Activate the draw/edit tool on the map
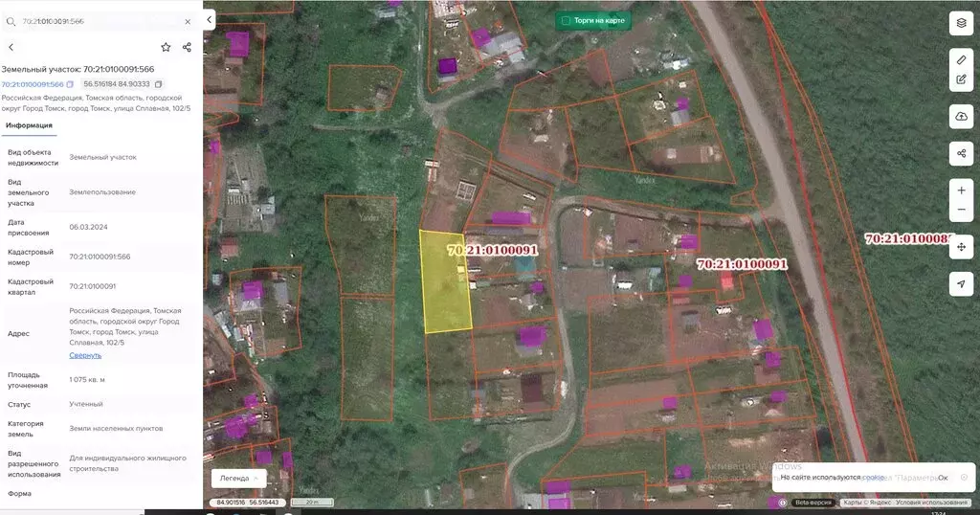 (x=961, y=79)
